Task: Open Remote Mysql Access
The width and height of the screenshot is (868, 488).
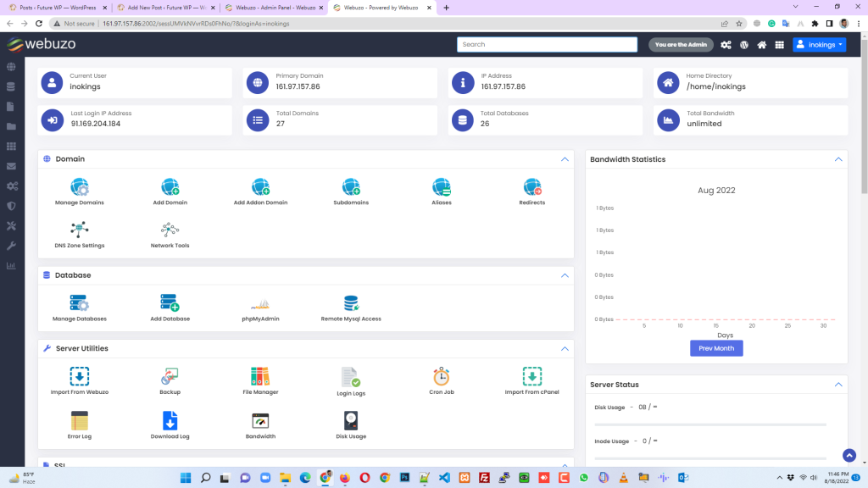Action: point(351,308)
